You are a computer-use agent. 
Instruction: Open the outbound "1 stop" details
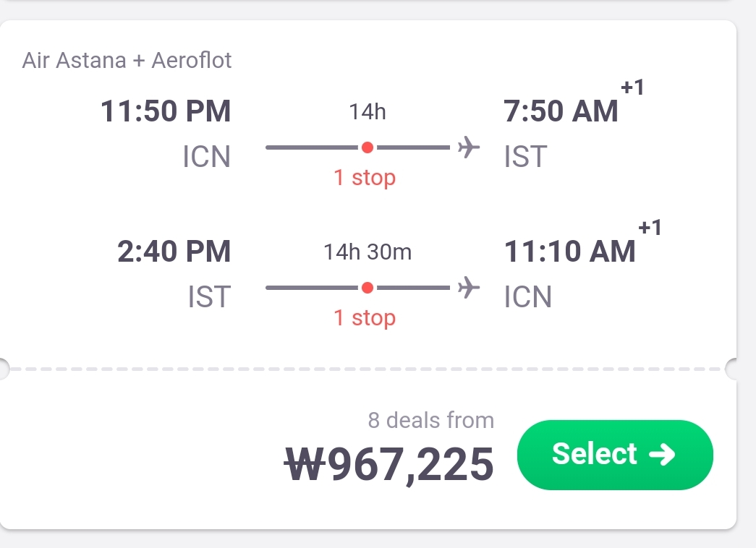pos(365,177)
